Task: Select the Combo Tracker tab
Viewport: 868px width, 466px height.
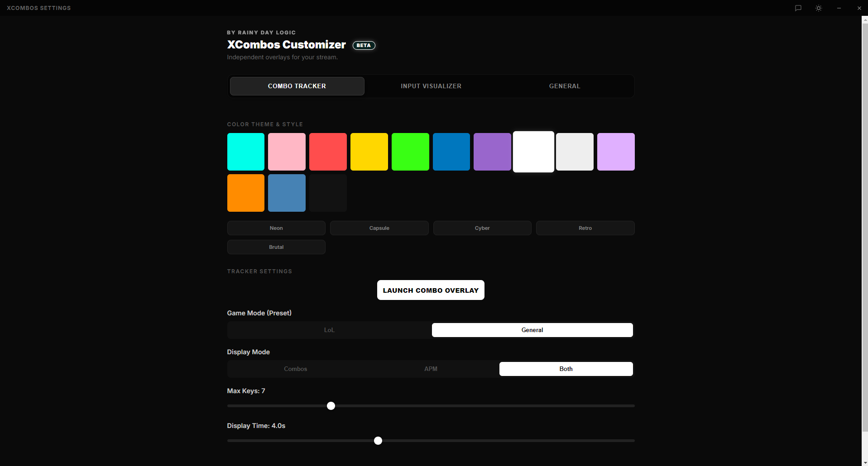Action: pyautogui.click(x=297, y=86)
